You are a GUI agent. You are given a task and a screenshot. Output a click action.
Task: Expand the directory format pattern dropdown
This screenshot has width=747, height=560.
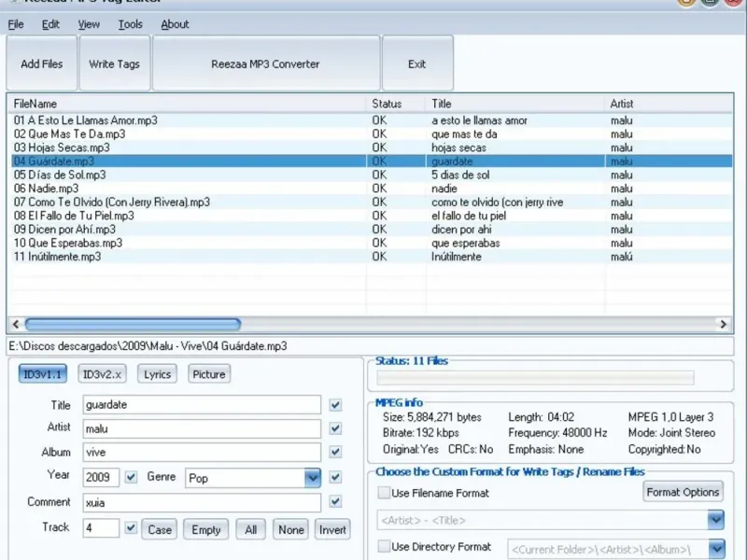point(715,549)
